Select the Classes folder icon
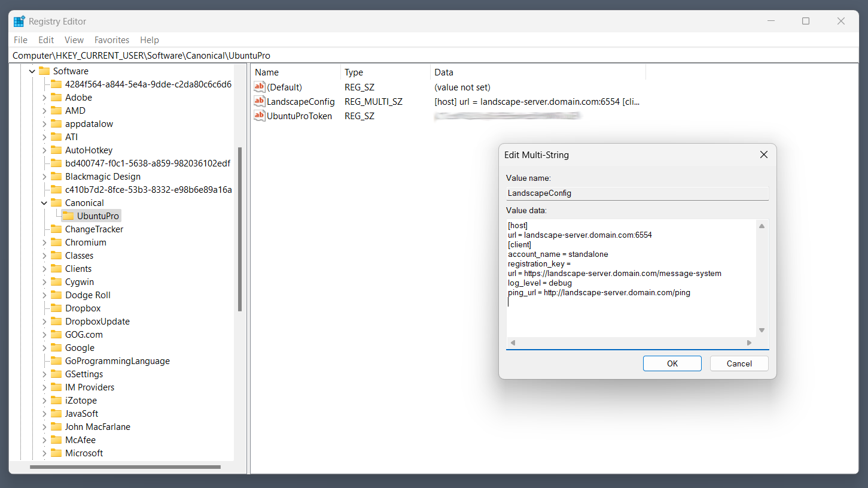868x488 pixels. [x=56, y=256]
